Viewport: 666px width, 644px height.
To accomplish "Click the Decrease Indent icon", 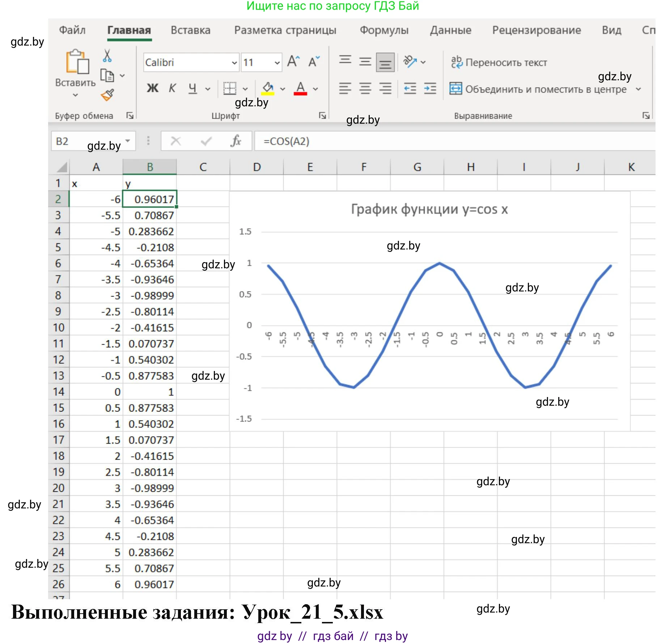I will [x=410, y=89].
